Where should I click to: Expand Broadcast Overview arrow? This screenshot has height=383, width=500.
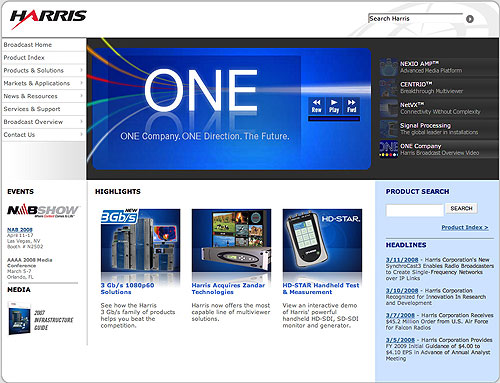tap(81, 121)
